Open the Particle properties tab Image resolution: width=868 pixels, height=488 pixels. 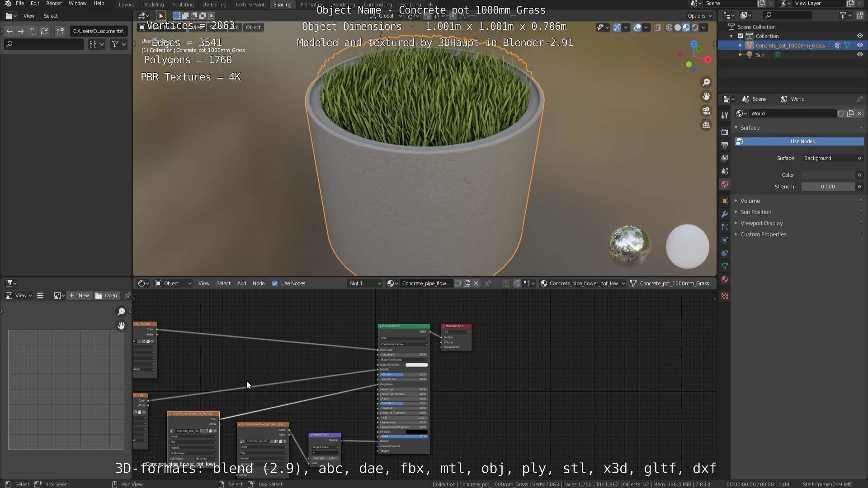click(x=725, y=227)
